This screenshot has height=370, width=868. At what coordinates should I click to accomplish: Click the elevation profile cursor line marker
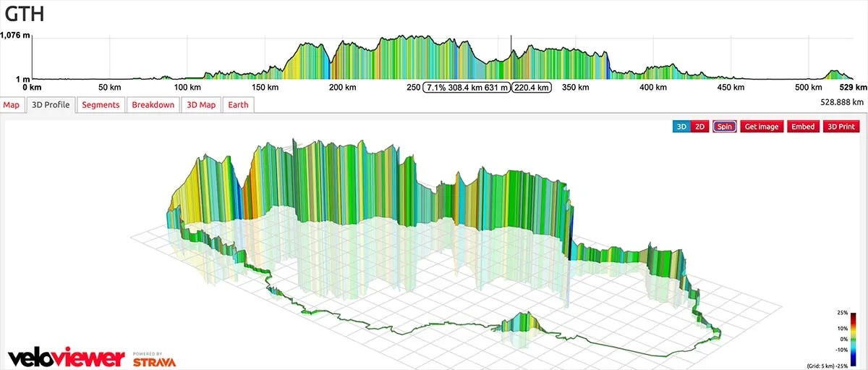511,58
